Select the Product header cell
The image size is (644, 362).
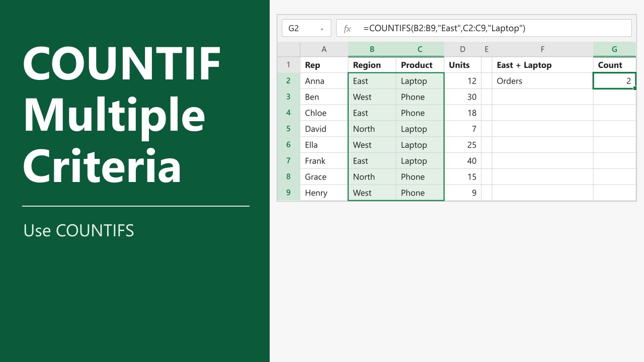[x=420, y=65]
